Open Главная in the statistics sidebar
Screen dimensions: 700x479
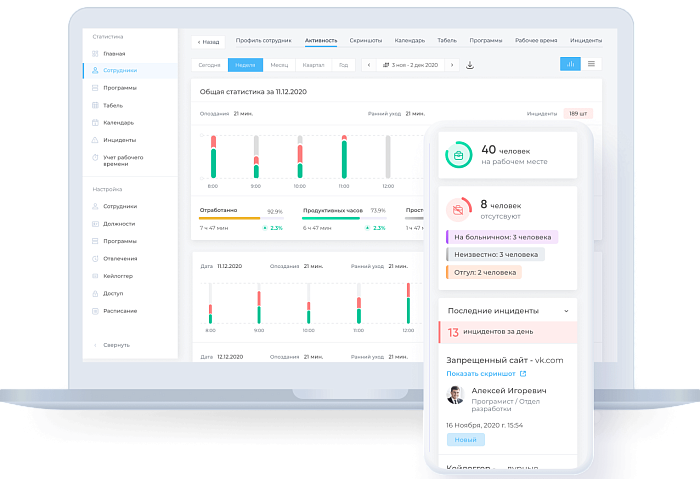click(x=114, y=53)
